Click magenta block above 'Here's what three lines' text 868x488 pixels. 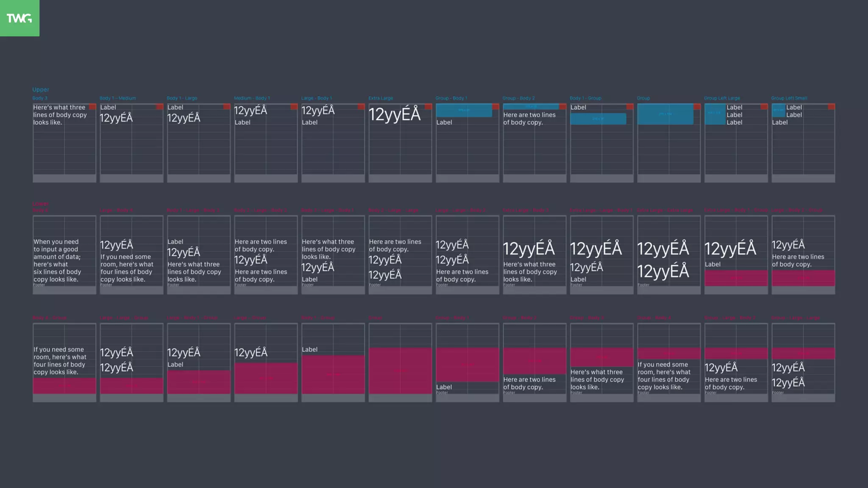pos(601,358)
